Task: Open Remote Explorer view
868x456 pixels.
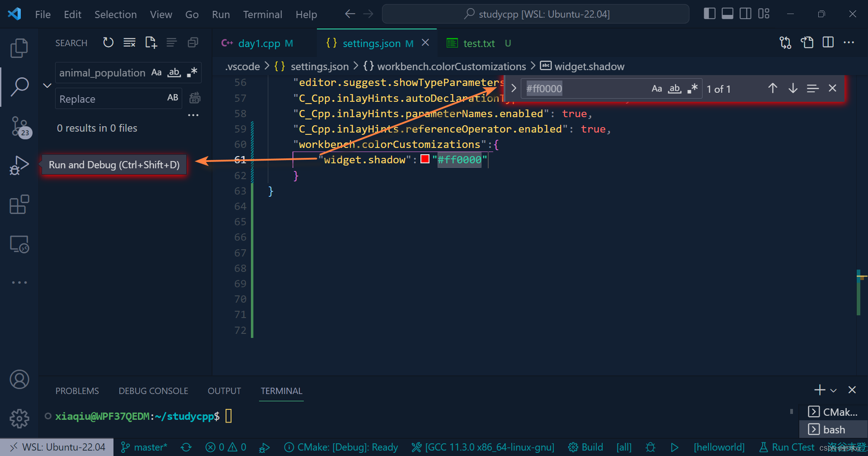Action: coord(19,244)
